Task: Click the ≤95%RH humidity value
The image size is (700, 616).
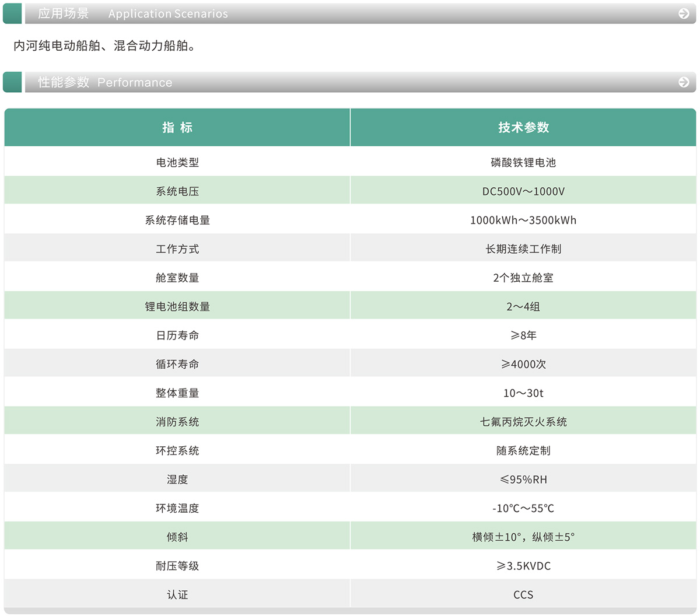Action: (x=523, y=480)
